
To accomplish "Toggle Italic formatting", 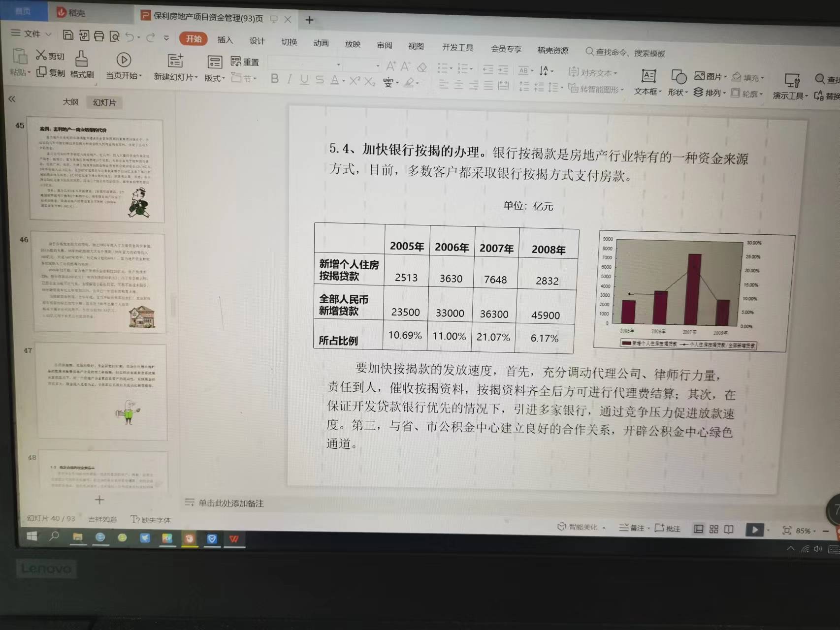I will coord(290,79).
